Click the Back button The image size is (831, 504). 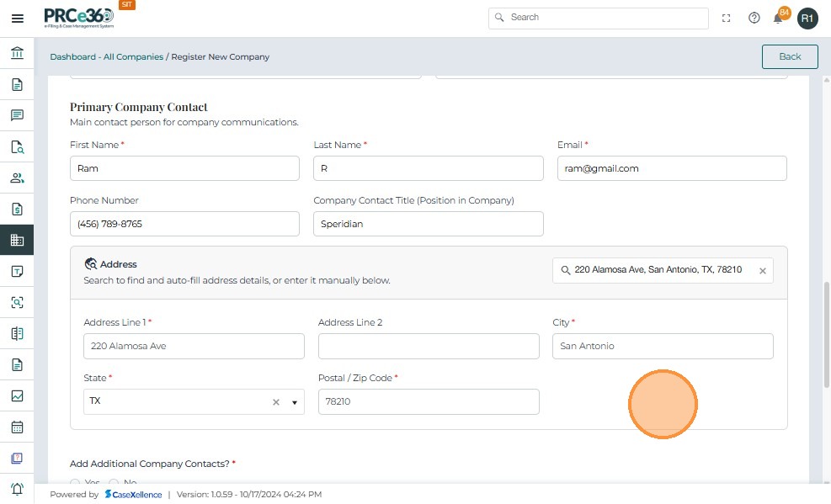pyautogui.click(x=790, y=56)
